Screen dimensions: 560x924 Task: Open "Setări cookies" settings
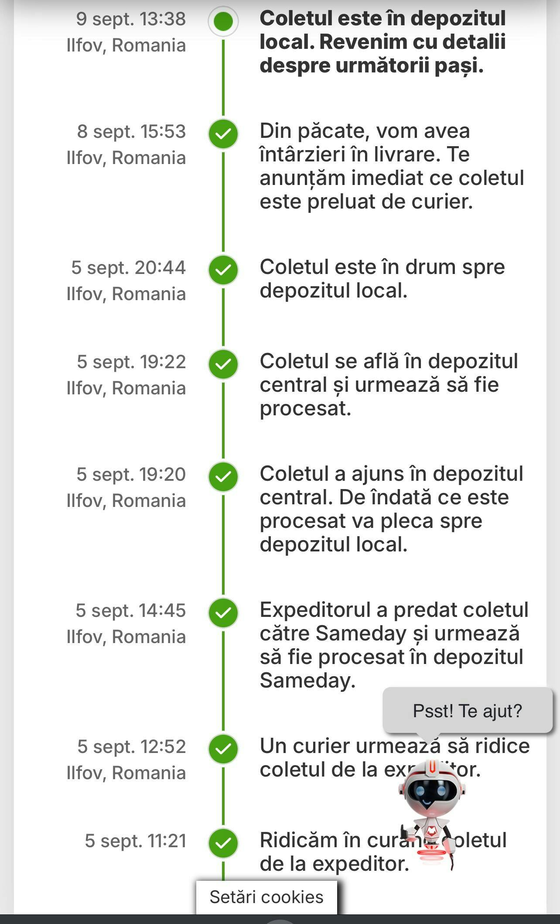(x=266, y=897)
